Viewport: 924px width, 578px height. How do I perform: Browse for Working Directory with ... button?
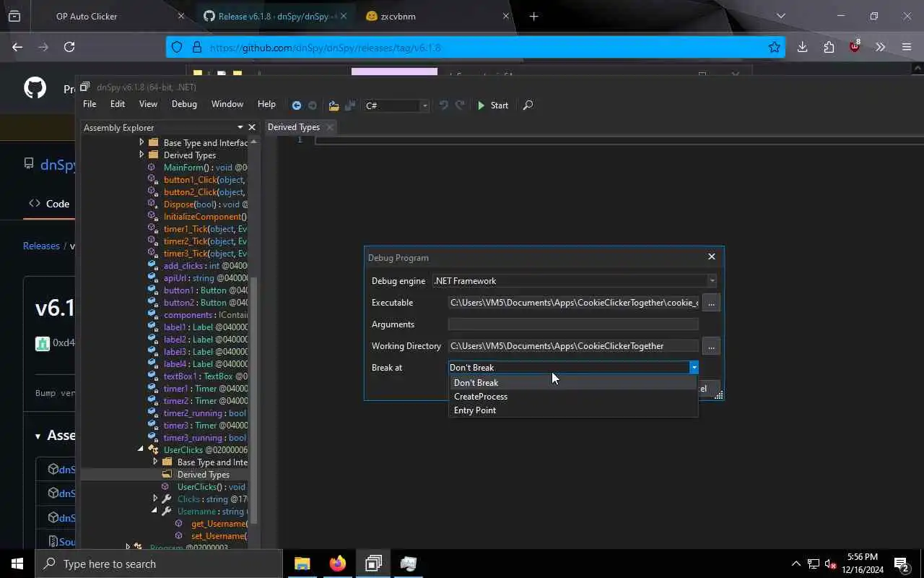tap(711, 346)
